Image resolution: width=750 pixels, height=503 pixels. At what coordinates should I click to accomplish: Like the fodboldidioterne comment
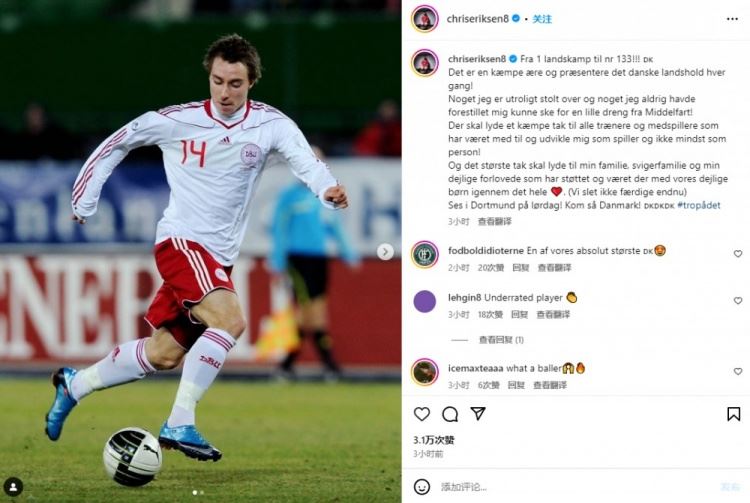(738, 253)
